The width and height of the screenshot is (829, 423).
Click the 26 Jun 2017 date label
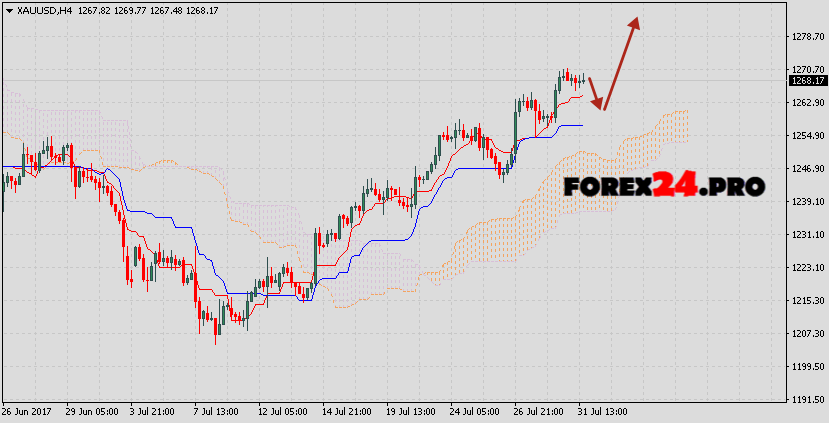pyautogui.click(x=27, y=412)
